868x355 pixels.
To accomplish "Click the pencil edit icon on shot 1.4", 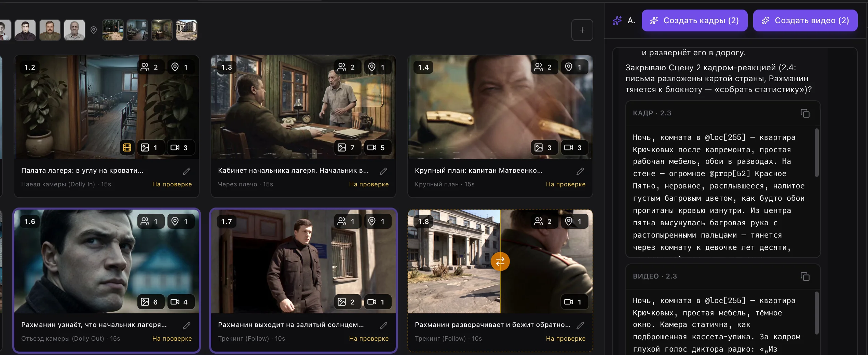I will (x=580, y=171).
